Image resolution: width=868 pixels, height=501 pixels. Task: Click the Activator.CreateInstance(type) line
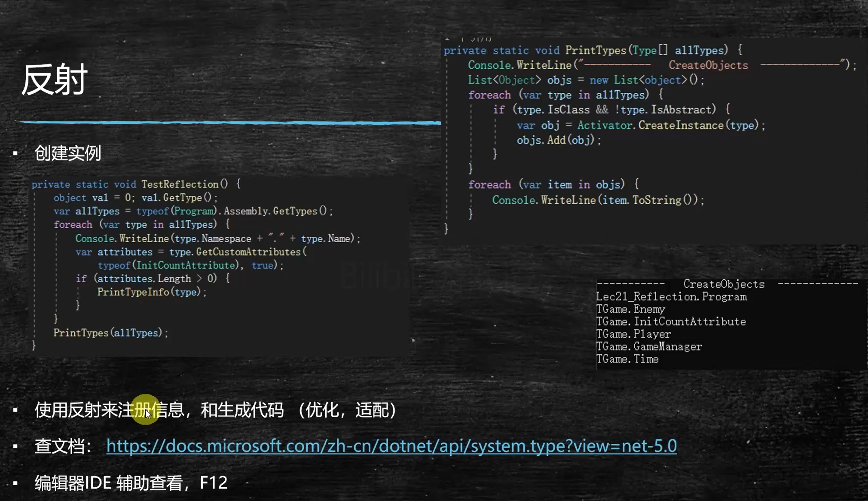click(641, 125)
